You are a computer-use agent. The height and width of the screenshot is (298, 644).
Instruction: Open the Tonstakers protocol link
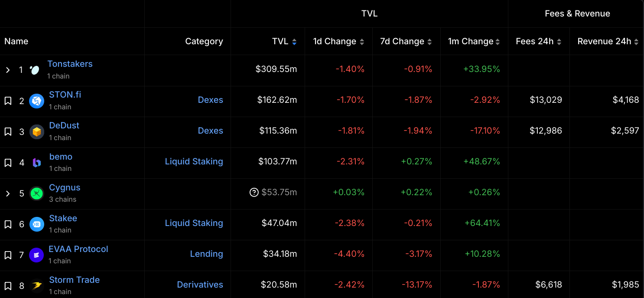point(70,64)
